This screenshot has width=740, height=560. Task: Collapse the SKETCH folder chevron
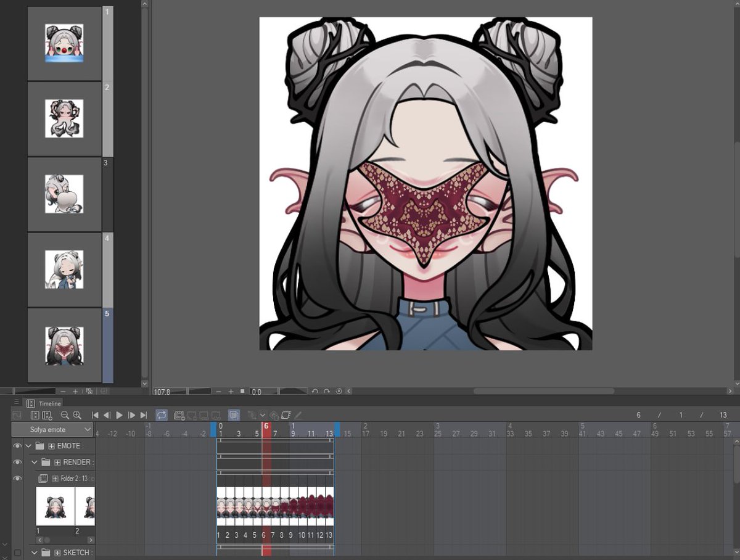[x=35, y=553]
